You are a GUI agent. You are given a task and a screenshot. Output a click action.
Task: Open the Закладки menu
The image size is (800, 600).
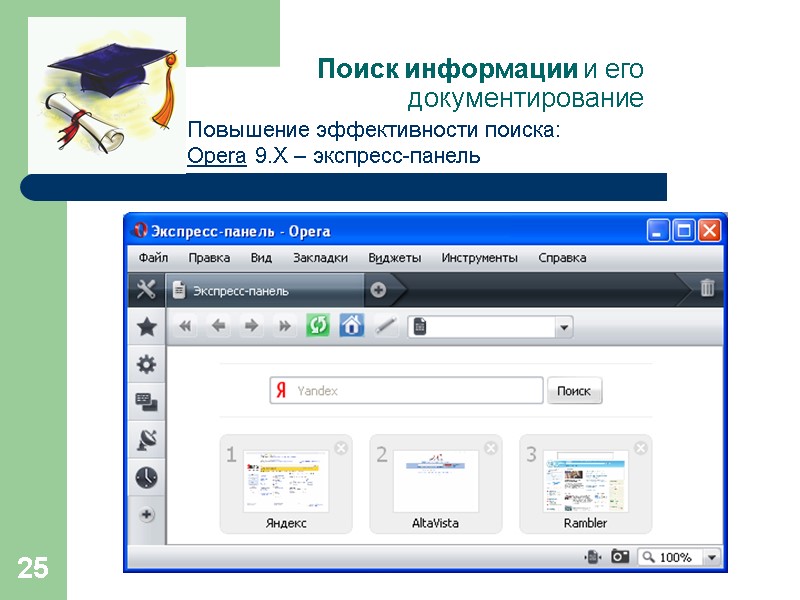coord(320,258)
